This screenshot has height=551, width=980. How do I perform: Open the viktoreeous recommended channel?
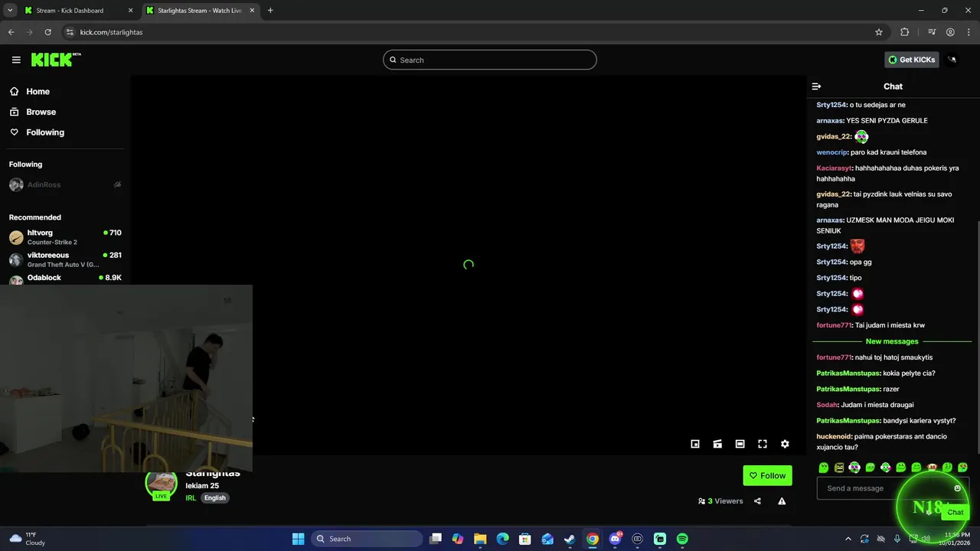tap(65, 259)
